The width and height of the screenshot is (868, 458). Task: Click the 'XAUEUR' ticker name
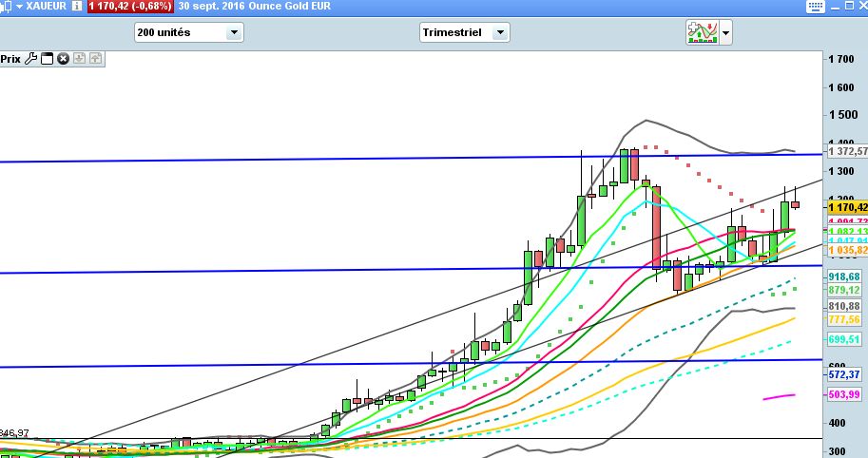46,6
